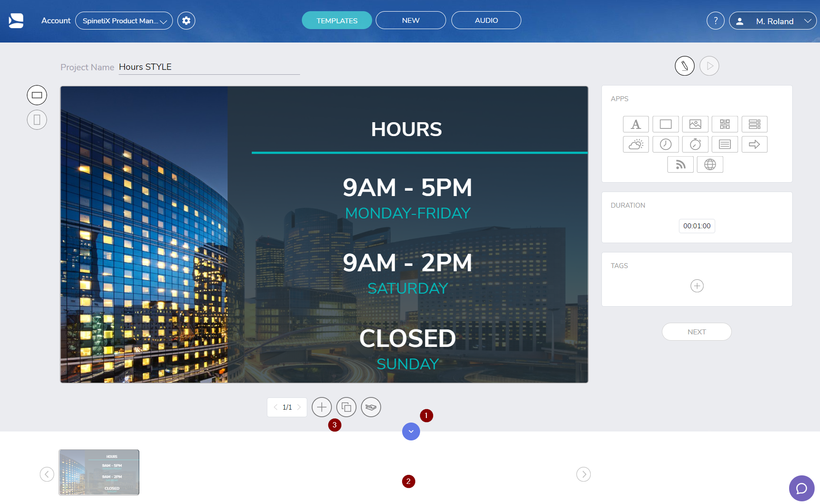Image resolution: width=820 pixels, height=504 pixels.
Task: Switch to the AUDIO tab
Action: pyautogui.click(x=486, y=20)
